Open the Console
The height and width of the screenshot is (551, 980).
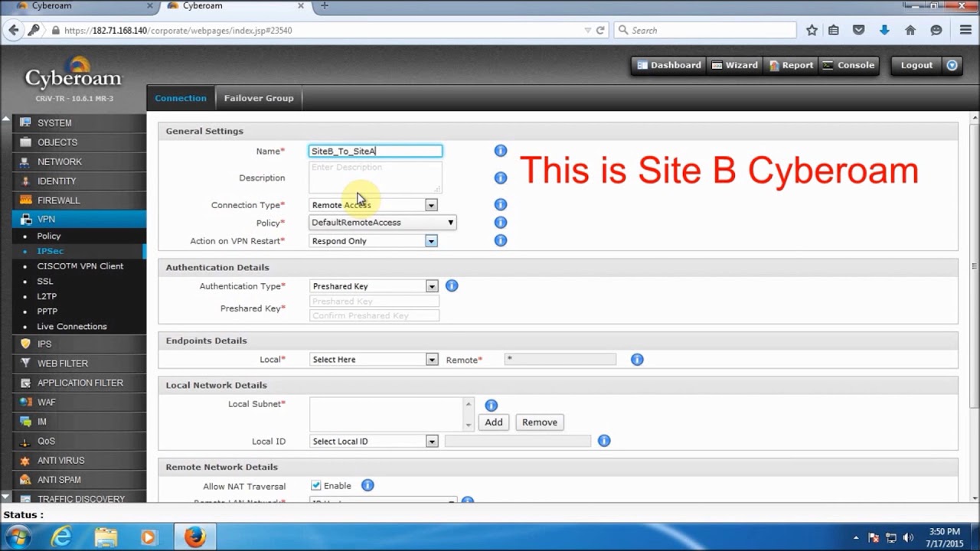click(x=848, y=65)
